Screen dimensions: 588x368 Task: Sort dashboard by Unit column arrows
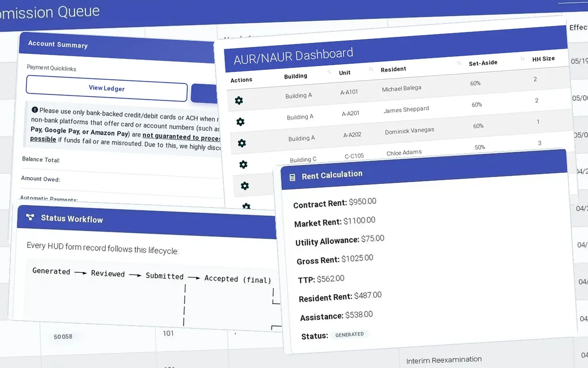pyautogui.click(x=371, y=70)
